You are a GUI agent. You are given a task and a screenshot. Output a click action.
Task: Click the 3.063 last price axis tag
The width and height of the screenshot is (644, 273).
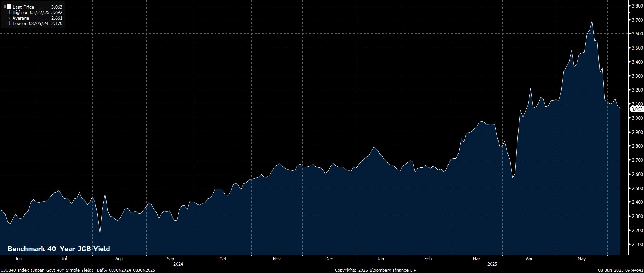[x=636, y=109]
